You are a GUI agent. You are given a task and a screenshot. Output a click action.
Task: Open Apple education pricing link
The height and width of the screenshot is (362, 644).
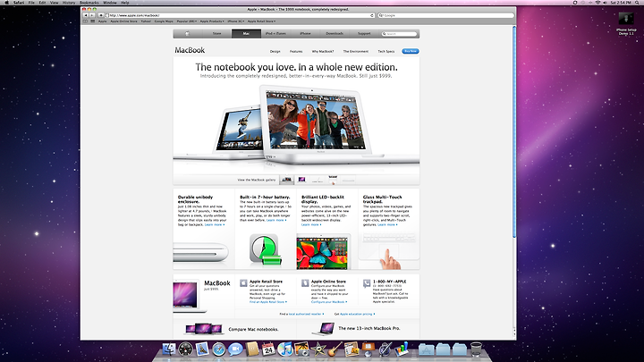coord(357,314)
